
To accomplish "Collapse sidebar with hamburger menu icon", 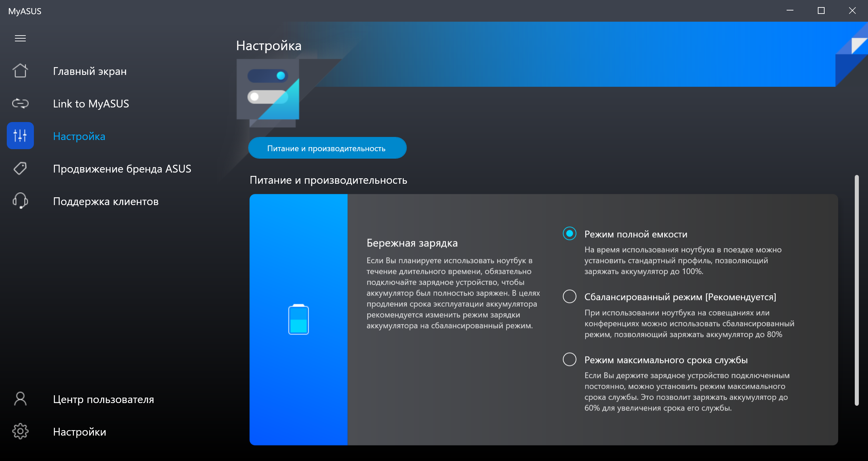I will pyautogui.click(x=20, y=38).
